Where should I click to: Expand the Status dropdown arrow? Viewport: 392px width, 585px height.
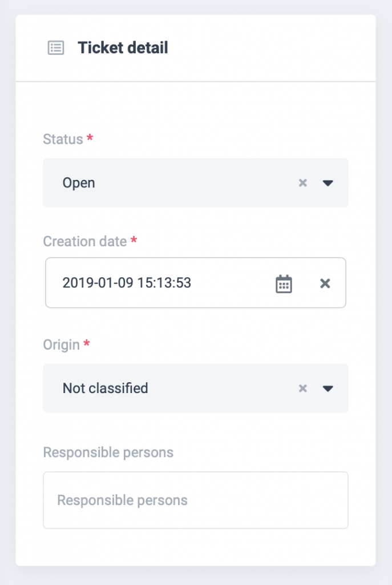pos(328,183)
